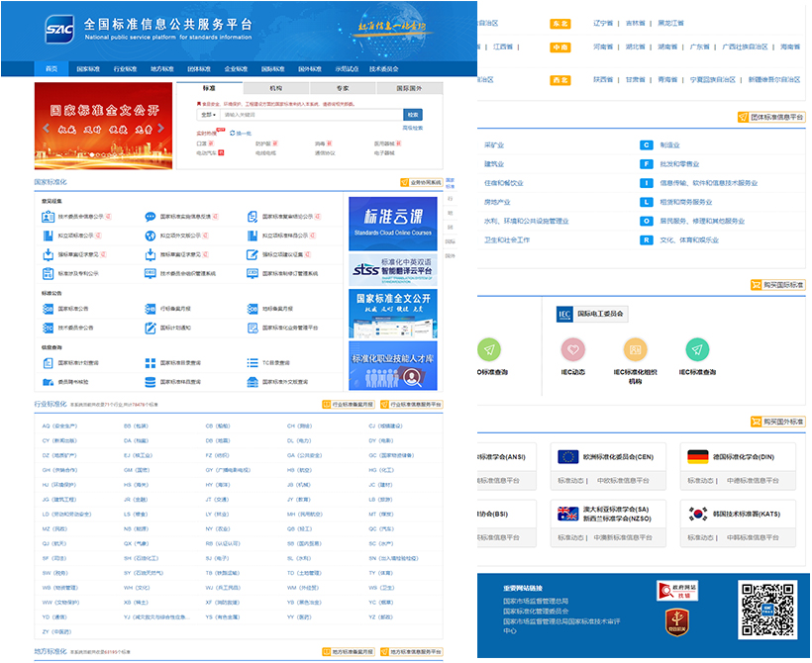This screenshot has height=663, width=812.
Task: Click the 西北 region tag
Action: (x=559, y=81)
